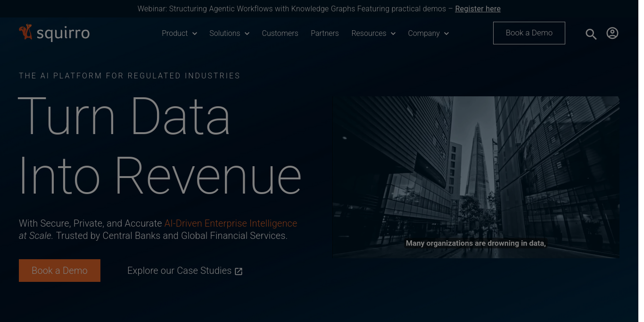Expand the Solutions dropdown chevron
Screen dimensions: 644x322
point(247,34)
